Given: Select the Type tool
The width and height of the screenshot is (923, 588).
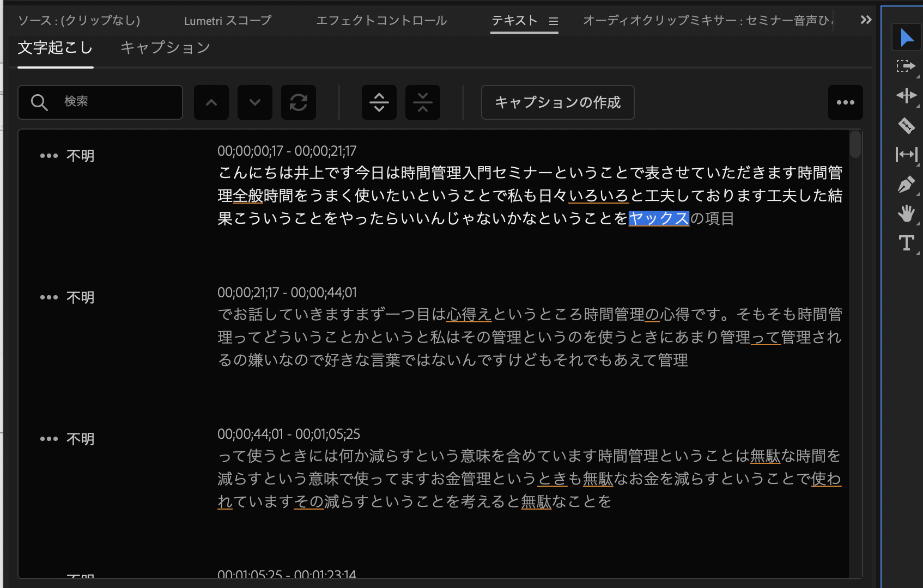Looking at the screenshot, I should (907, 243).
